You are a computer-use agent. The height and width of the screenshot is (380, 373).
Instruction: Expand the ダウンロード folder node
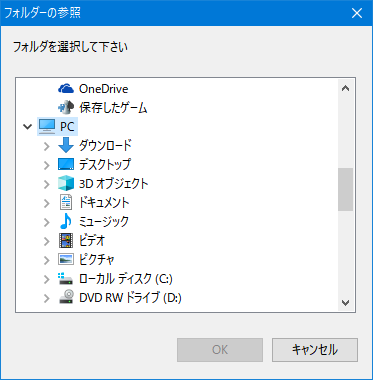(x=47, y=146)
